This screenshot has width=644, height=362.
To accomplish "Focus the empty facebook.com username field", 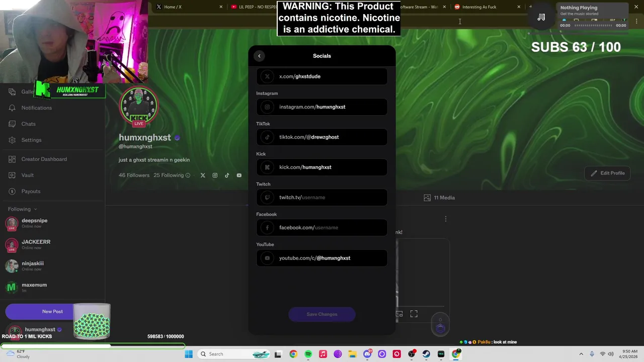I will coord(322,227).
